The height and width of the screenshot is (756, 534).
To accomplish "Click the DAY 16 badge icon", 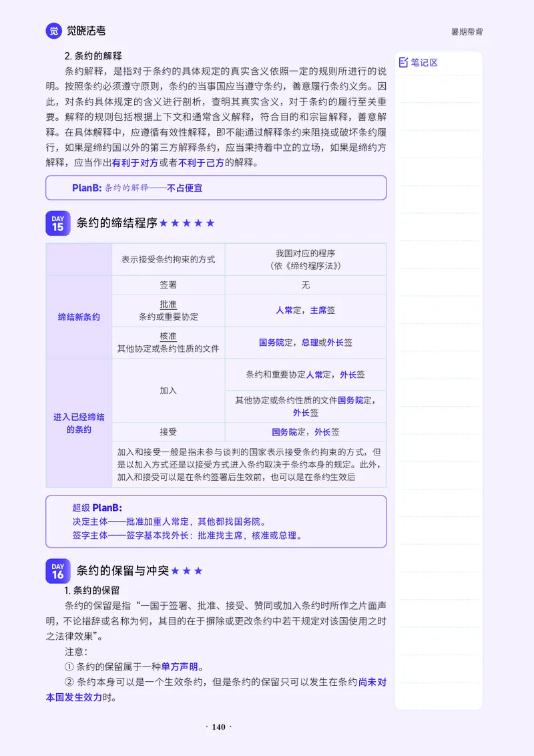I will pyautogui.click(x=58, y=571).
